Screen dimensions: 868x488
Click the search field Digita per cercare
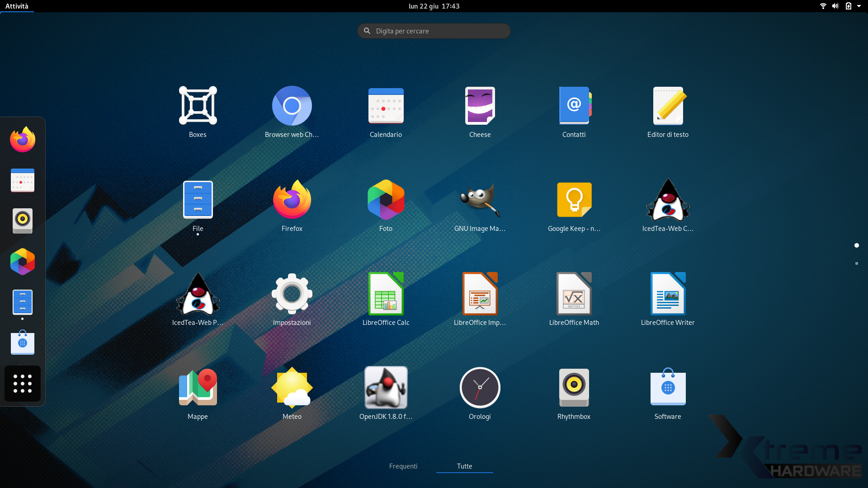click(434, 31)
